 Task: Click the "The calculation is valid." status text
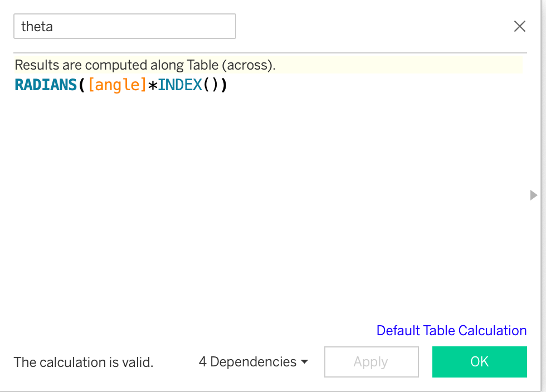84,362
